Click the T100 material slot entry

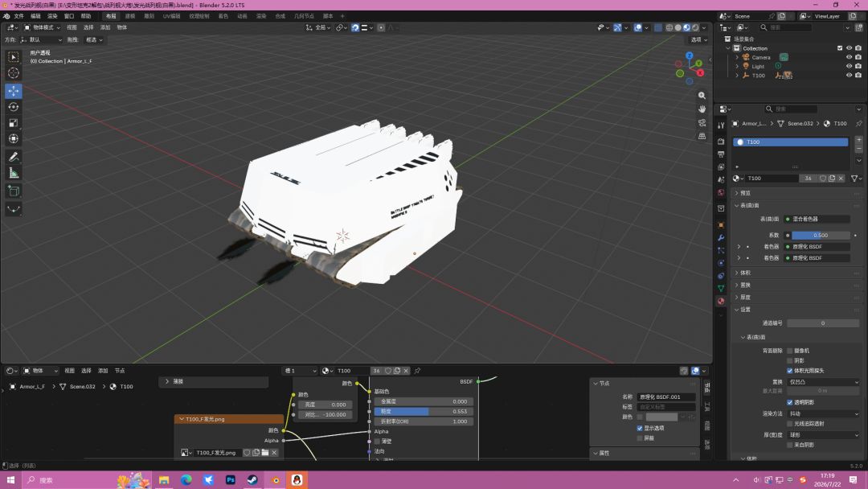point(791,142)
